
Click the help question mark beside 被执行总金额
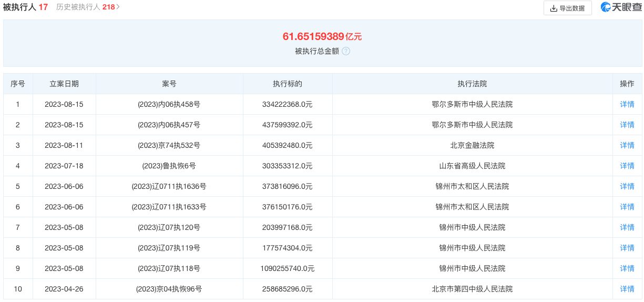tap(346, 51)
